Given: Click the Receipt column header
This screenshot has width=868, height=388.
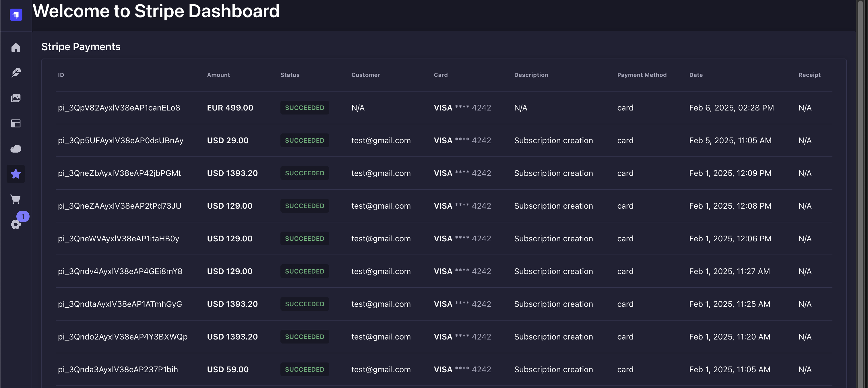Looking at the screenshot, I should (x=809, y=75).
